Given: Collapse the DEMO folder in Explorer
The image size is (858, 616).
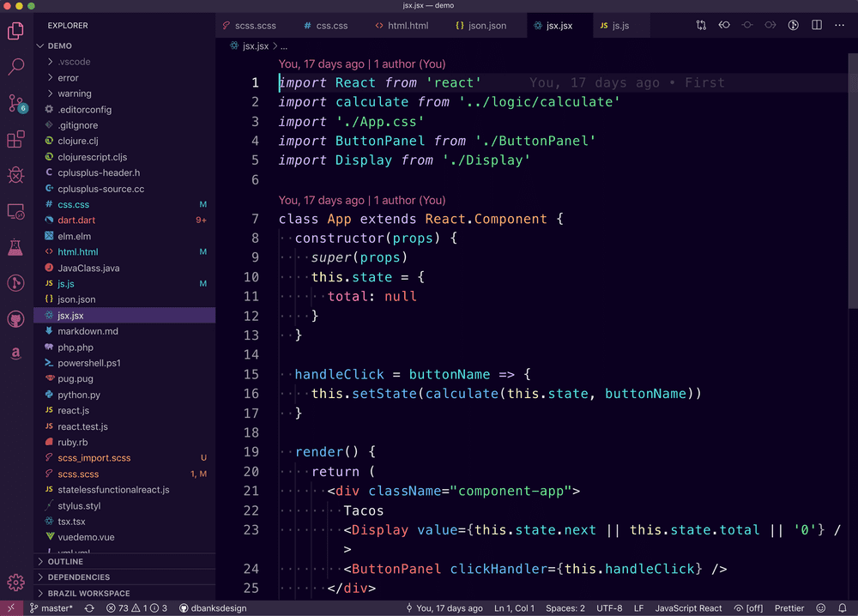Looking at the screenshot, I should pos(40,45).
